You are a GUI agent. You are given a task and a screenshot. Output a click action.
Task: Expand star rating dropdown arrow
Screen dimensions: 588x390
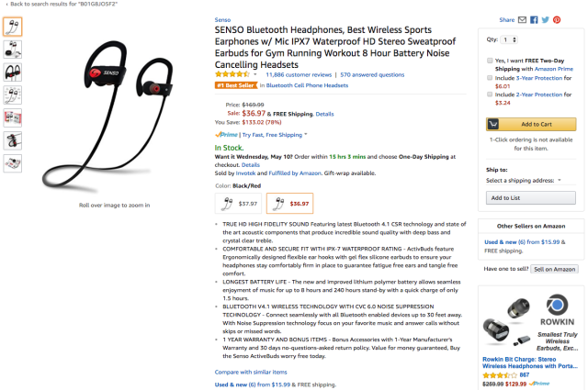coord(256,73)
